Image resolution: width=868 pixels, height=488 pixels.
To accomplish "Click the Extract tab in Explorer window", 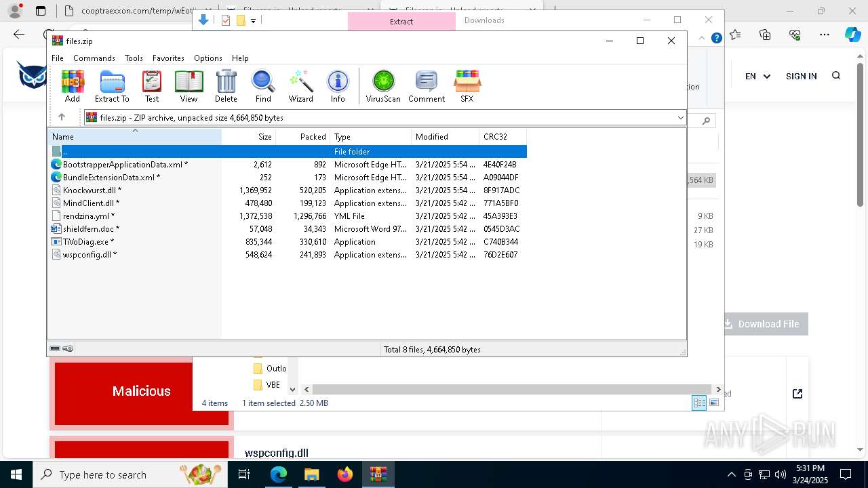I will [x=401, y=21].
